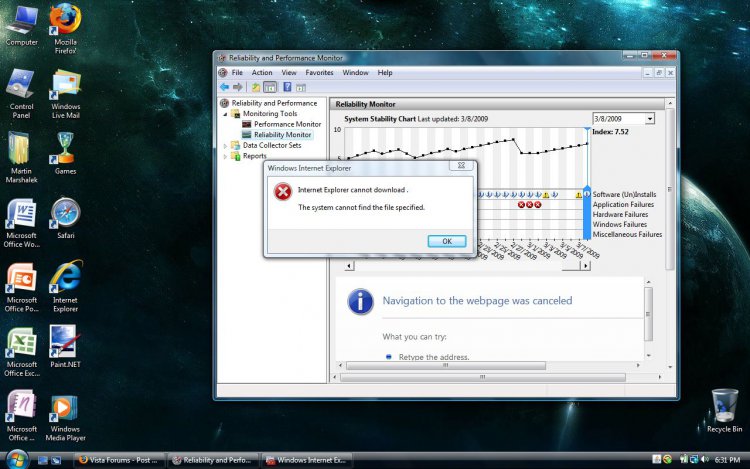Click the network tray icon
This screenshot has width=750, height=469.
coord(694,459)
